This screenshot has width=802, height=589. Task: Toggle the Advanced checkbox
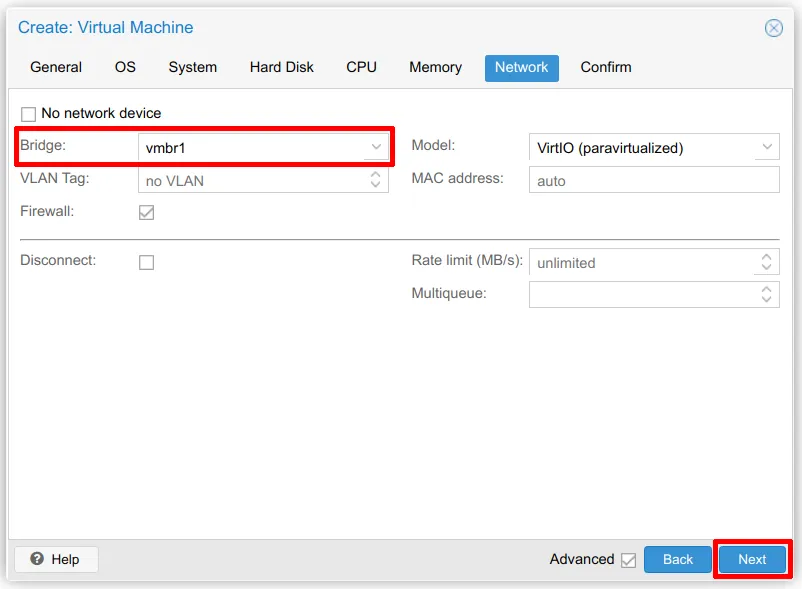coord(628,560)
